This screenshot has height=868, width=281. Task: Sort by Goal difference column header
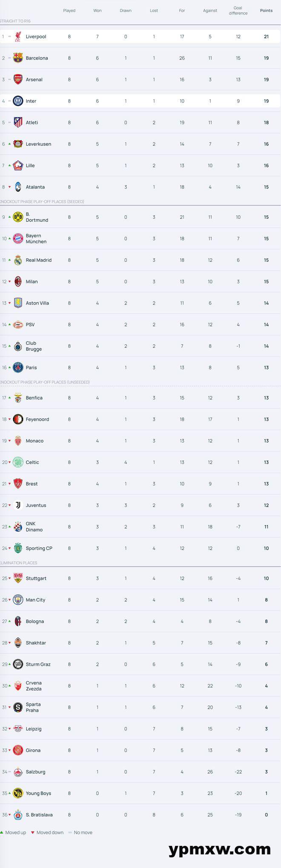click(x=238, y=11)
